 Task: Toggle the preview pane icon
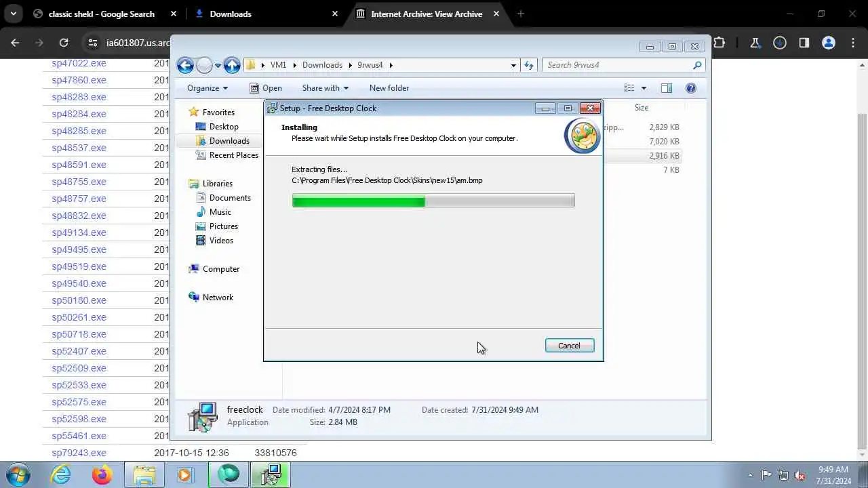667,88
